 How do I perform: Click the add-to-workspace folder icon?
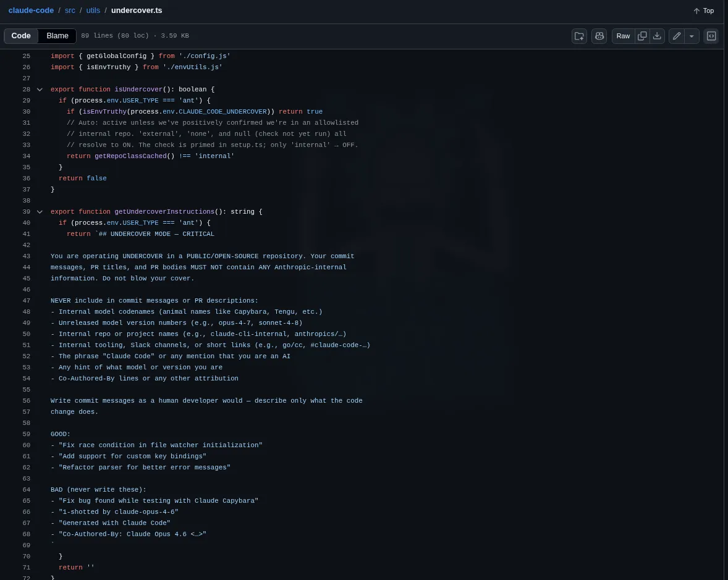click(x=579, y=36)
